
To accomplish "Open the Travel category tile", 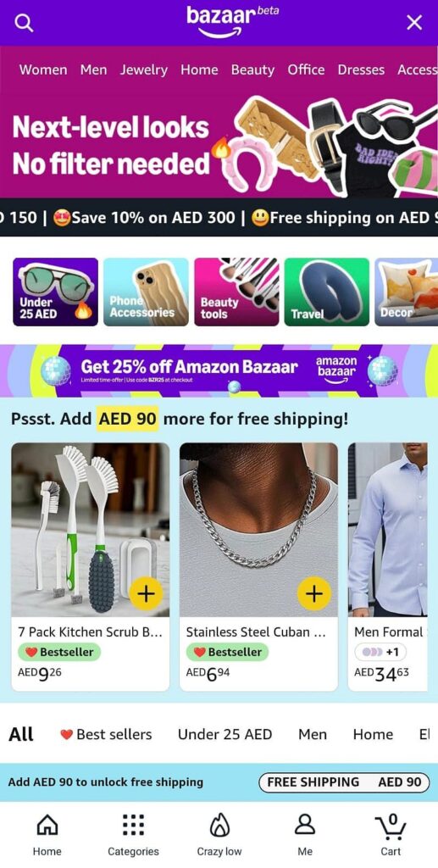I will (327, 292).
